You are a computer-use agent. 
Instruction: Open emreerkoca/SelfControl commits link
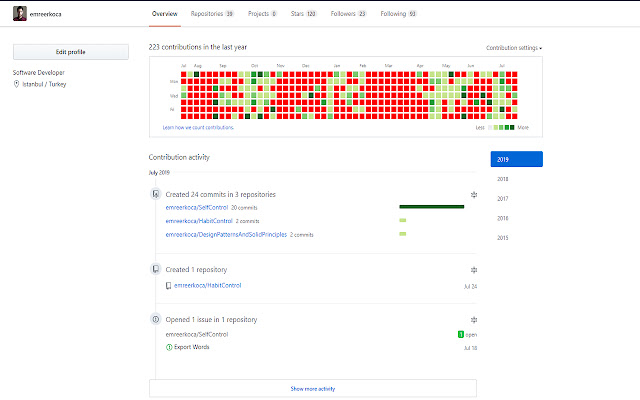pos(197,207)
